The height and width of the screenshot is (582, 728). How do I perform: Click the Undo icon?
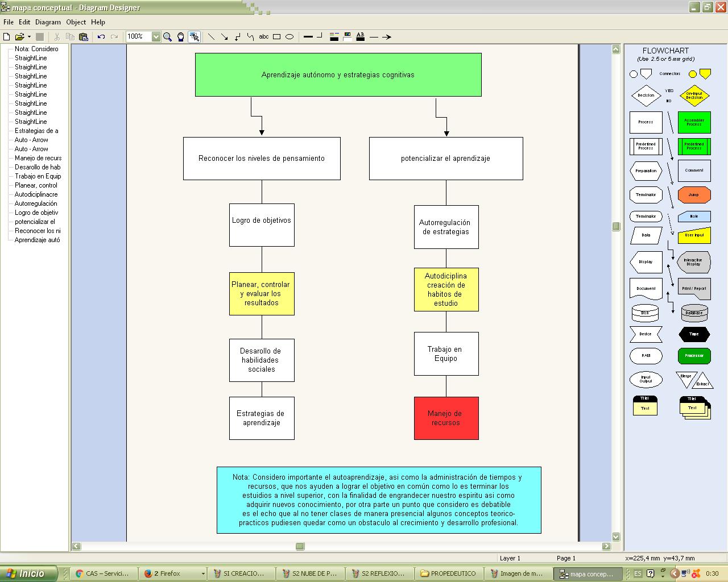tap(101, 36)
